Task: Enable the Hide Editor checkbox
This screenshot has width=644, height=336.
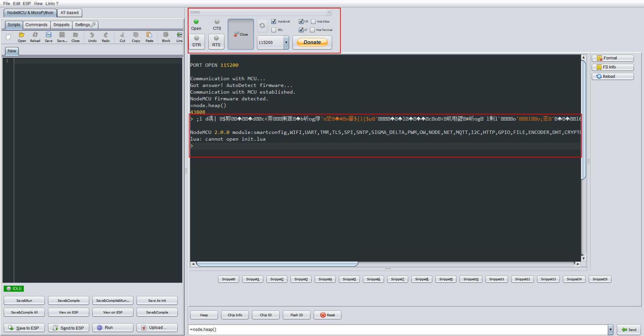Action: coord(313,21)
